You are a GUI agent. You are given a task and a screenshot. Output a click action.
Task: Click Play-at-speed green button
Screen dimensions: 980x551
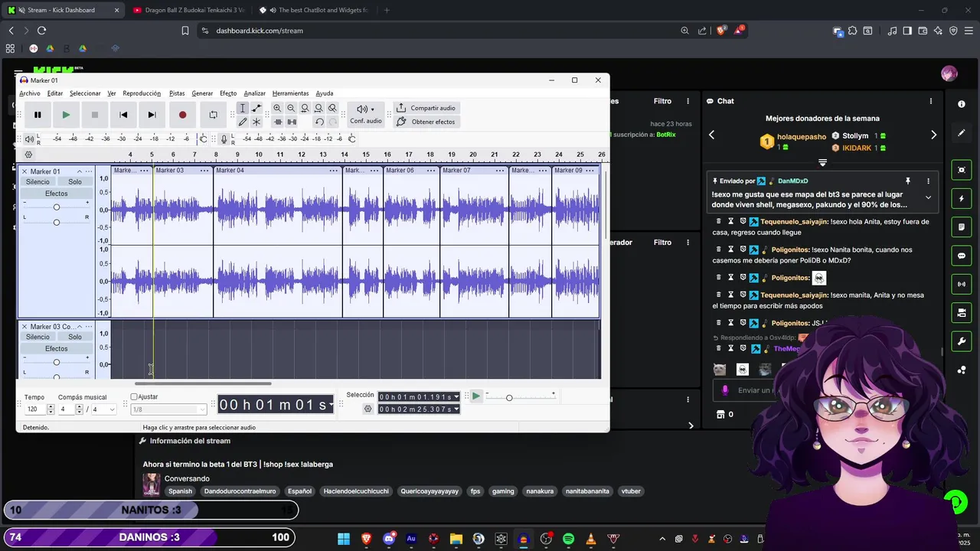[476, 396]
